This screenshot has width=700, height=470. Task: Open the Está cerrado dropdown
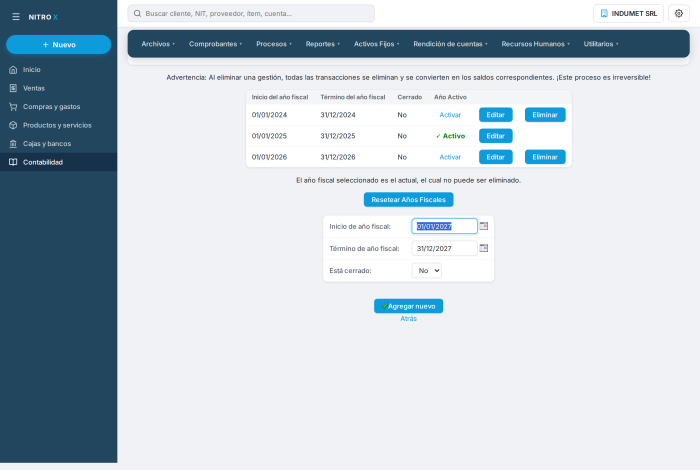(x=427, y=270)
